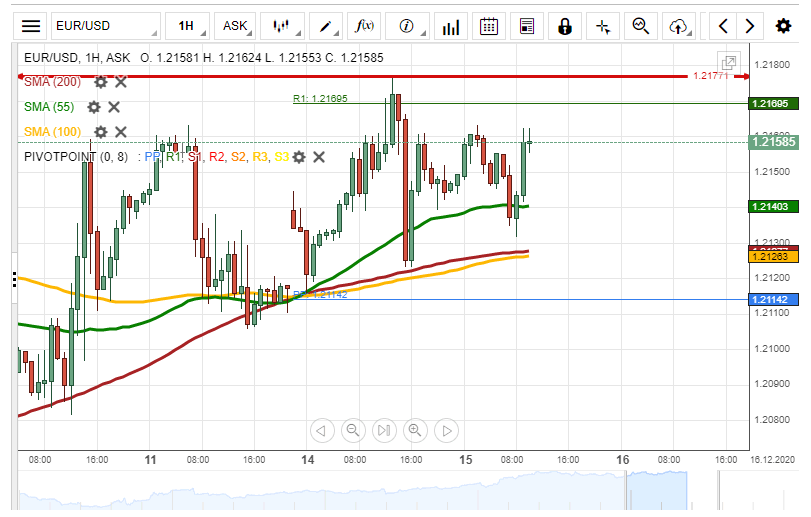Open the cloud upload menu
The image size is (811, 517).
coord(679,26)
